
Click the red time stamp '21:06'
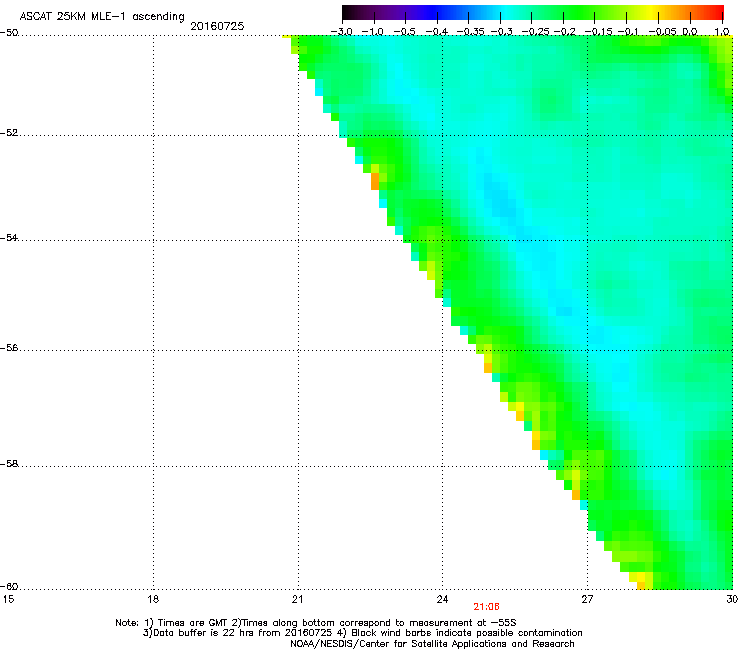[x=486, y=607]
